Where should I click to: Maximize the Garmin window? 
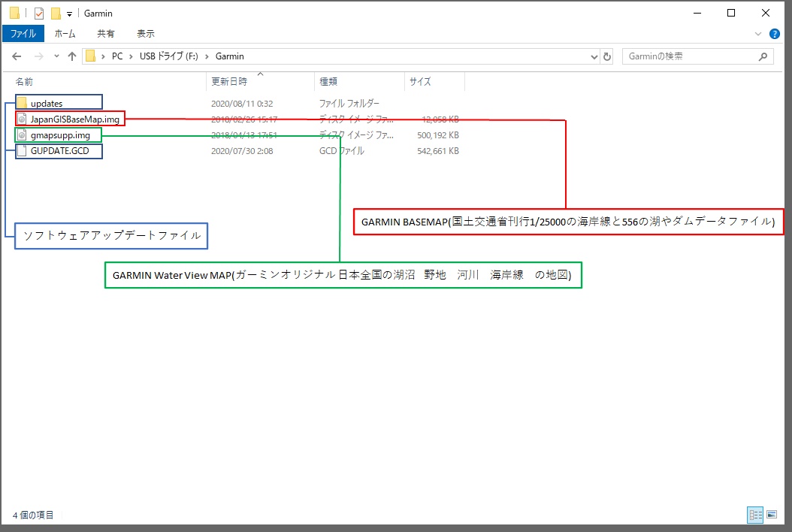point(731,13)
